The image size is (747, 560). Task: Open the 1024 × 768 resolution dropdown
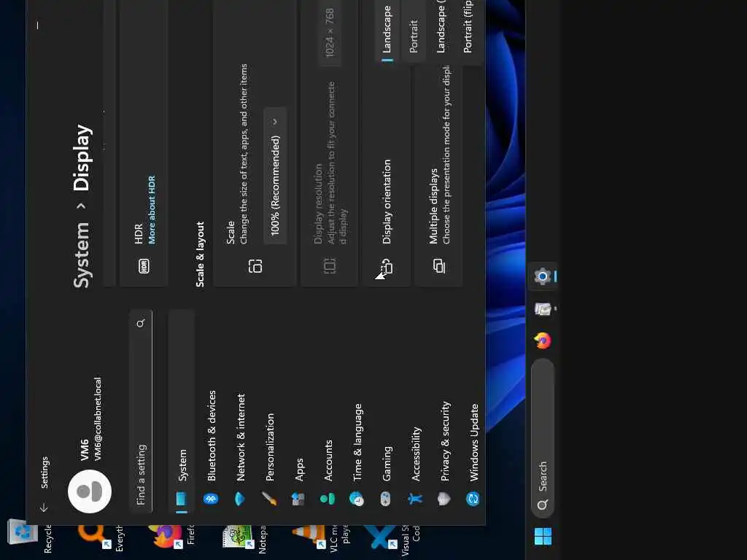[330, 34]
